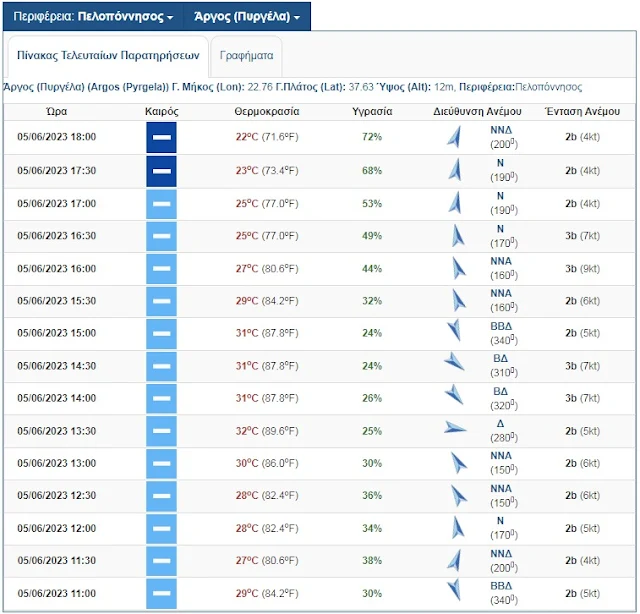Click the weather icon for 17:30 row
The image size is (640, 614).
tap(162, 171)
